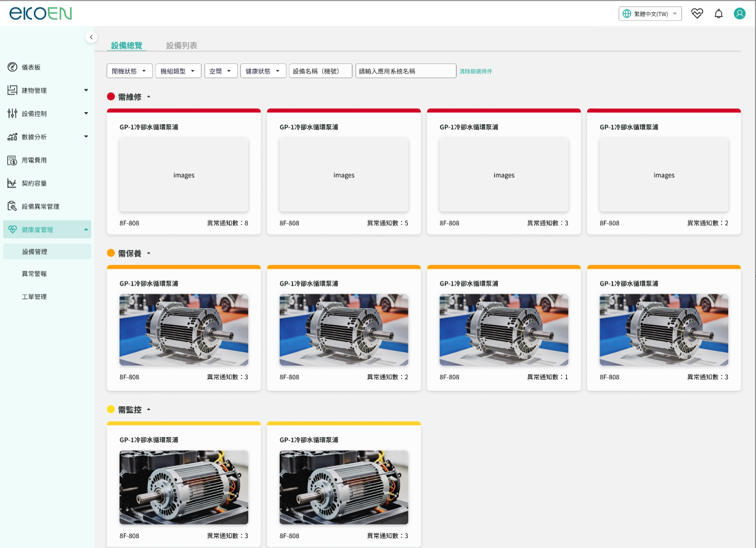Open the user profile avatar

click(x=739, y=14)
